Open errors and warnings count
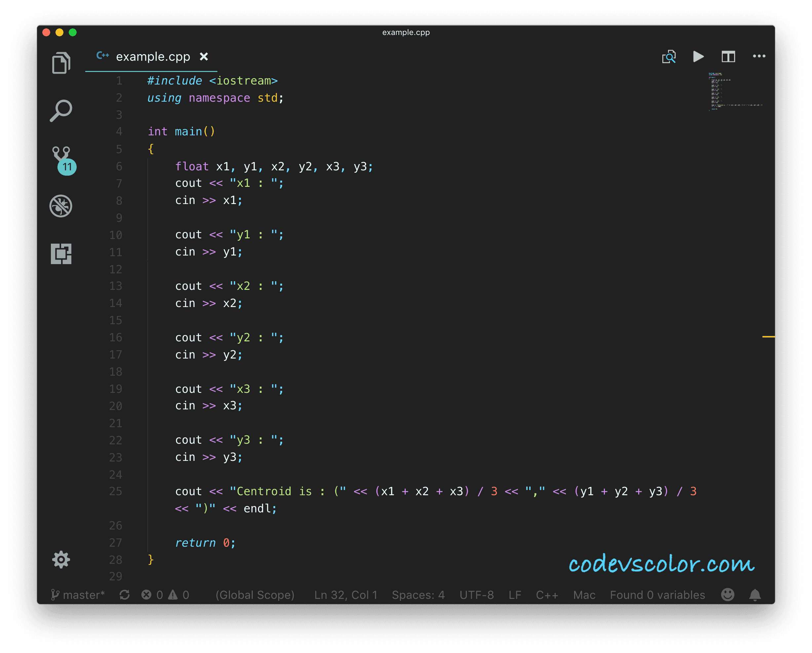Viewport: 812px width, 653px height. [165, 595]
